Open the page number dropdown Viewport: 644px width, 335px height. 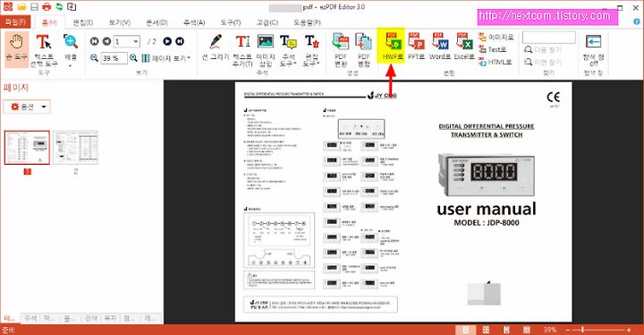(x=136, y=41)
